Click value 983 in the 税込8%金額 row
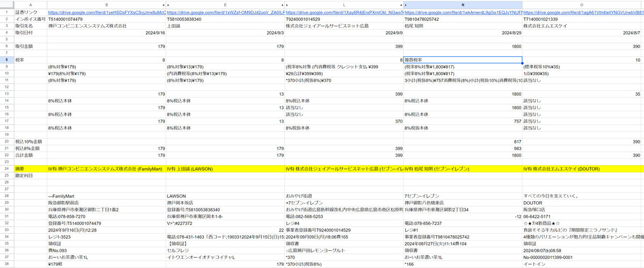This screenshot has width=644, height=268. pos(463,148)
